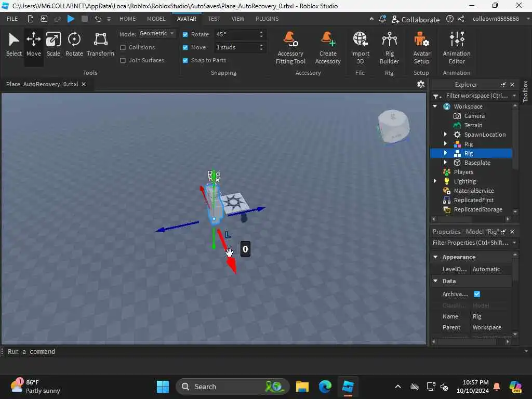
Task: Choose the Scale tool
Action: point(54,45)
